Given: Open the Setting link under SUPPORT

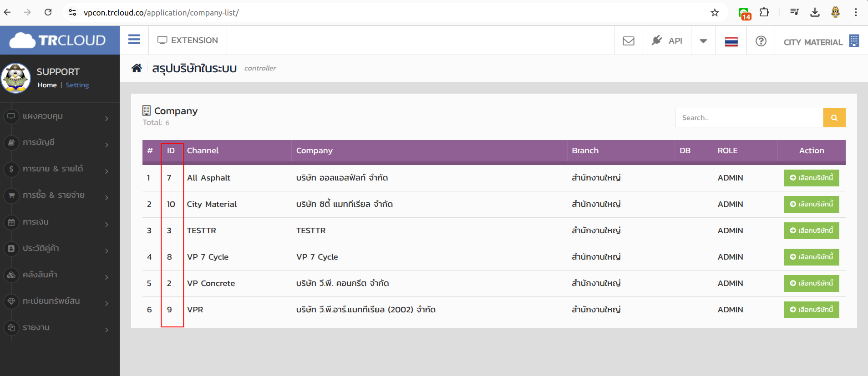Looking at the screenshot, I should (x=77, y=85).
